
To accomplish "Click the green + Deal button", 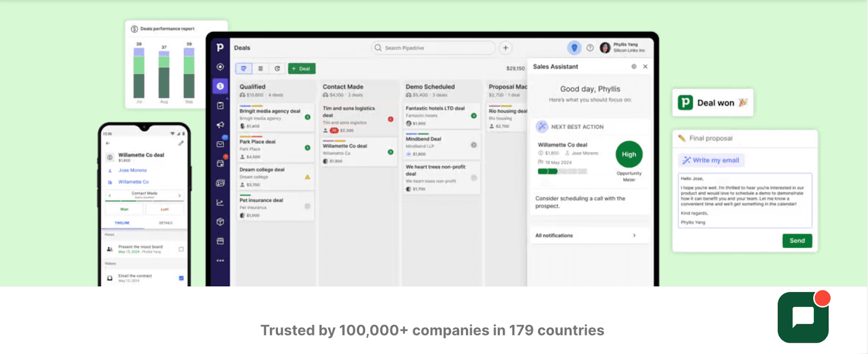I will [x=302, y=68].
